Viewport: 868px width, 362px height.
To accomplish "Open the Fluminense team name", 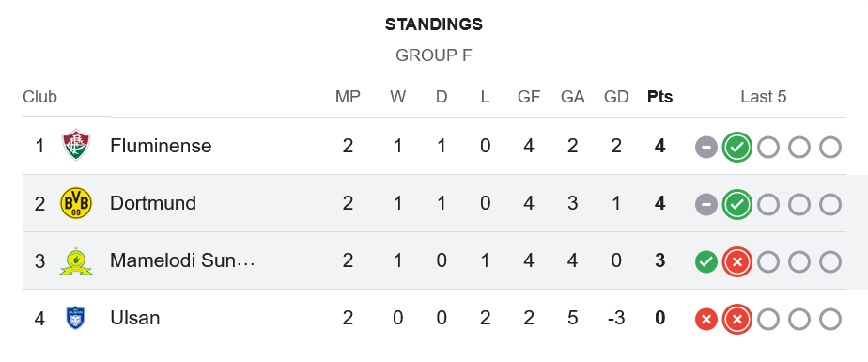I will tap(161, 146).
